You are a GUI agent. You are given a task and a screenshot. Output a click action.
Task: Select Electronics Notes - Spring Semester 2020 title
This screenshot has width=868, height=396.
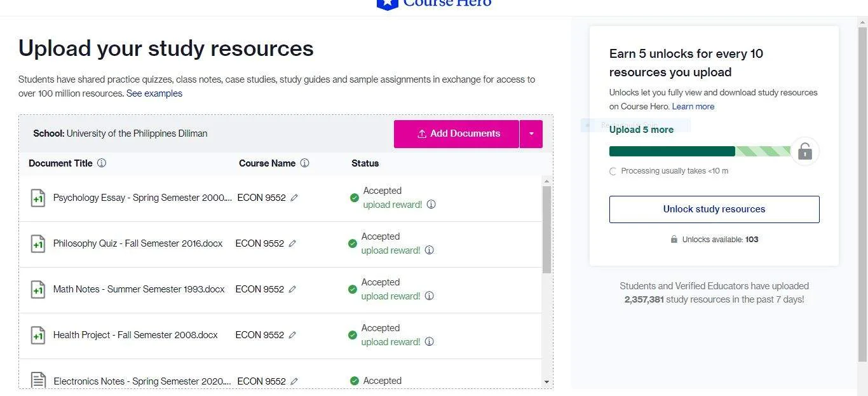point(143,381)
